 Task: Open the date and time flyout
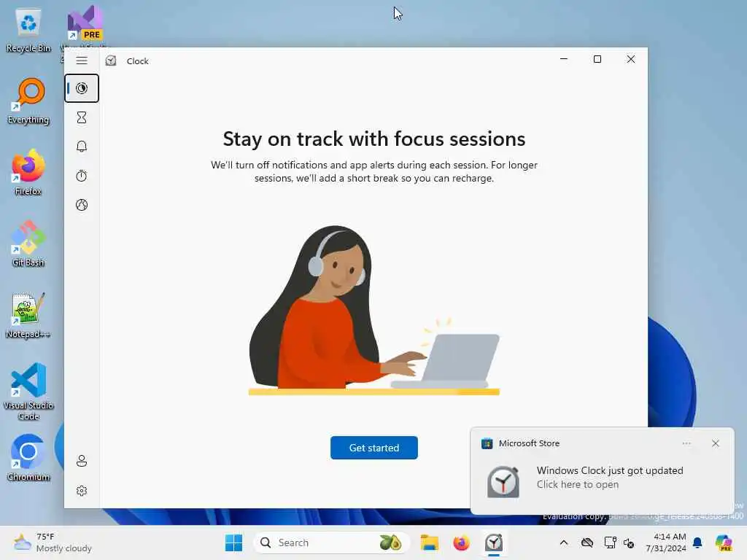(665, 542)
